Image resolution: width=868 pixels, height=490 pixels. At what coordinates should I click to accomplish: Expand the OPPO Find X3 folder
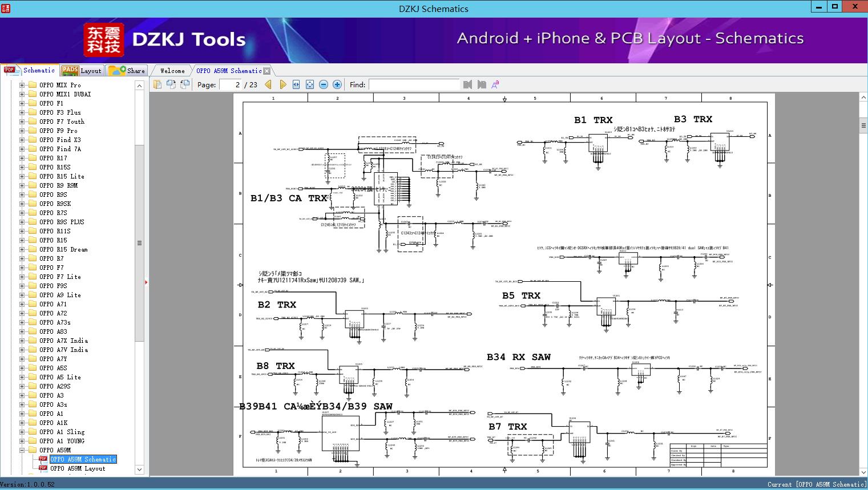[x=22, y=140]
